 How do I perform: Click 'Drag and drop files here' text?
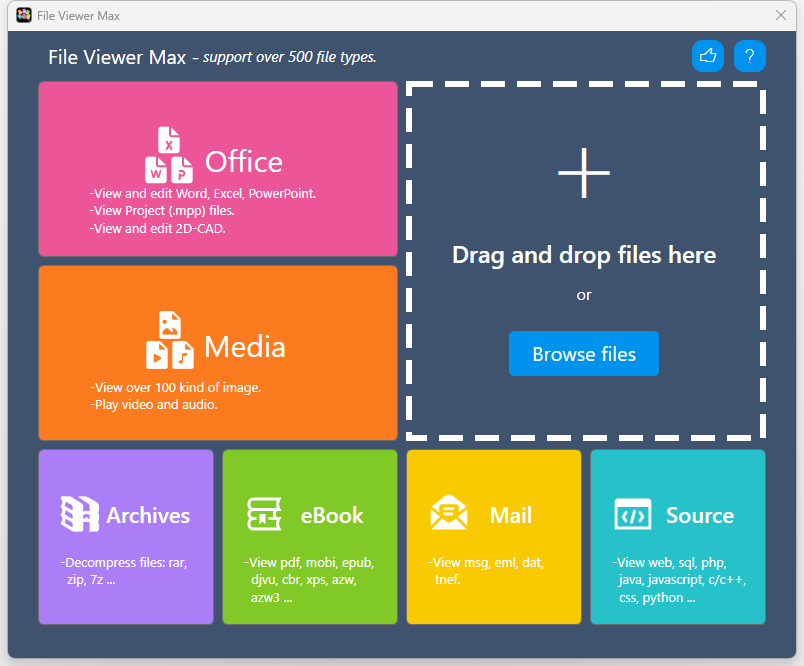click(584, 255)
